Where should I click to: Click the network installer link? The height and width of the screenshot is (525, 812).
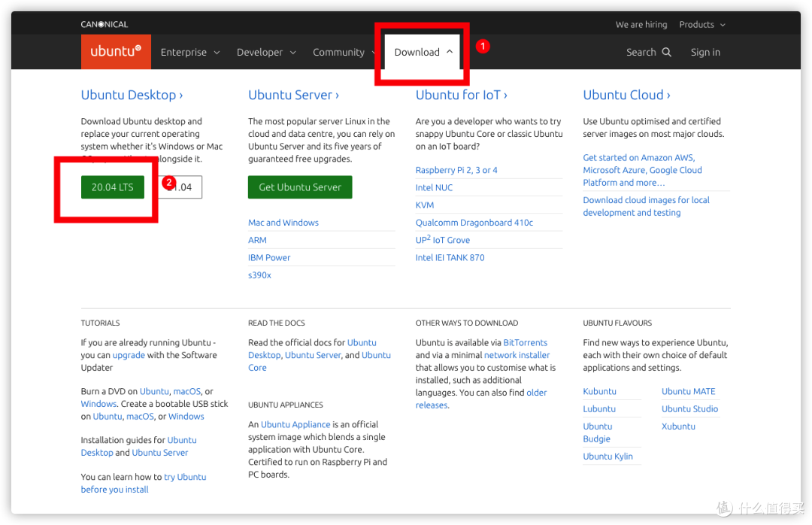point(517,355)
